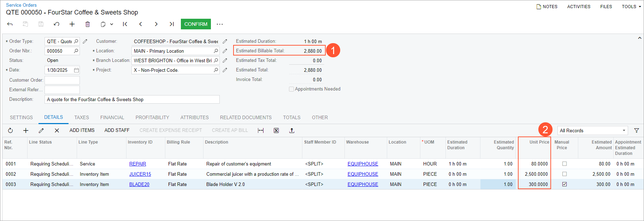This screenshot has width=644, height=221.
Task: Open the JUICER15 inventory link
Action: tap(140, 174)
